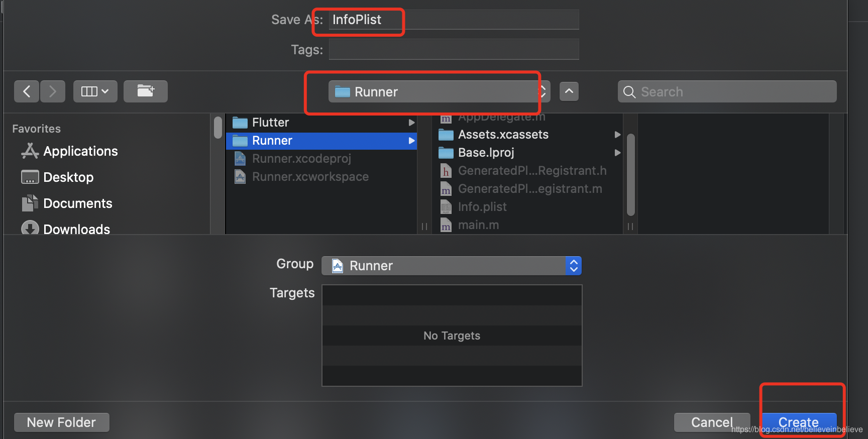Click the Runner.xcworkspace file

click(310, 177)
